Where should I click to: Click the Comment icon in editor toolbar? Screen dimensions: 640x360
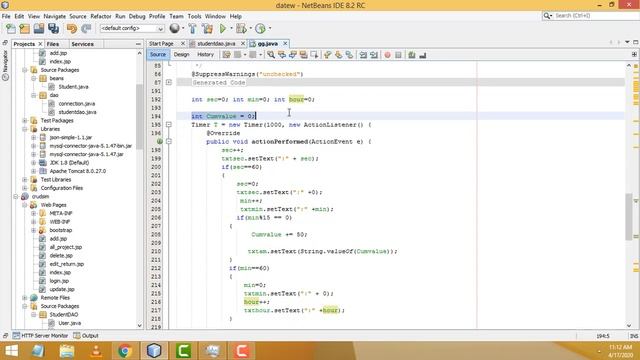click(x=411, y=55)
